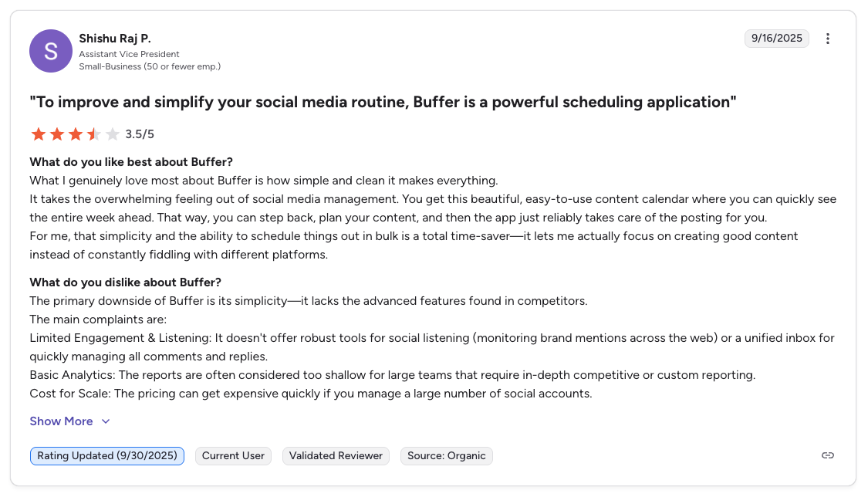This screenshot has height=497, width=868.
Task: Expand the review using Show More chevron
Action: coord(104,421)
